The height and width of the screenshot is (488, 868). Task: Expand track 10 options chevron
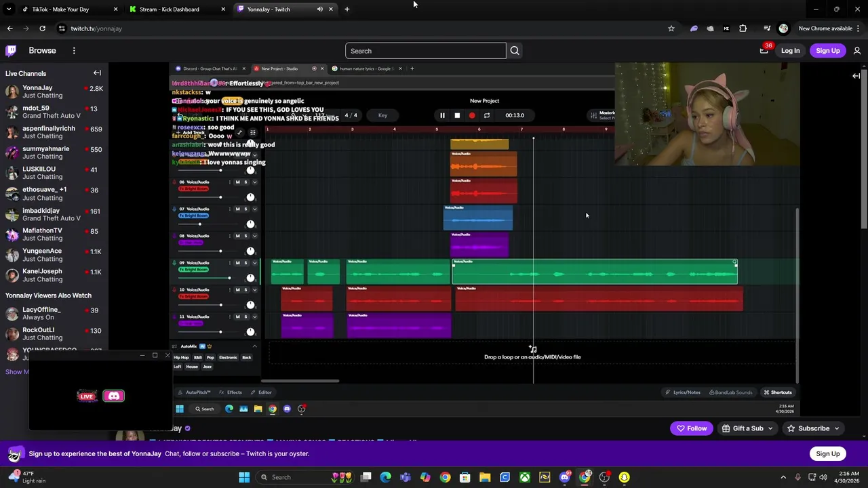[254, 289]
